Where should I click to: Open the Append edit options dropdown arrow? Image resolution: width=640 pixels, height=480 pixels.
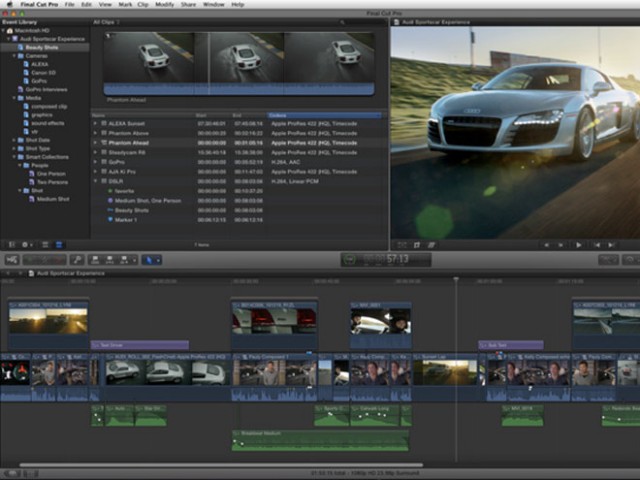134,260
